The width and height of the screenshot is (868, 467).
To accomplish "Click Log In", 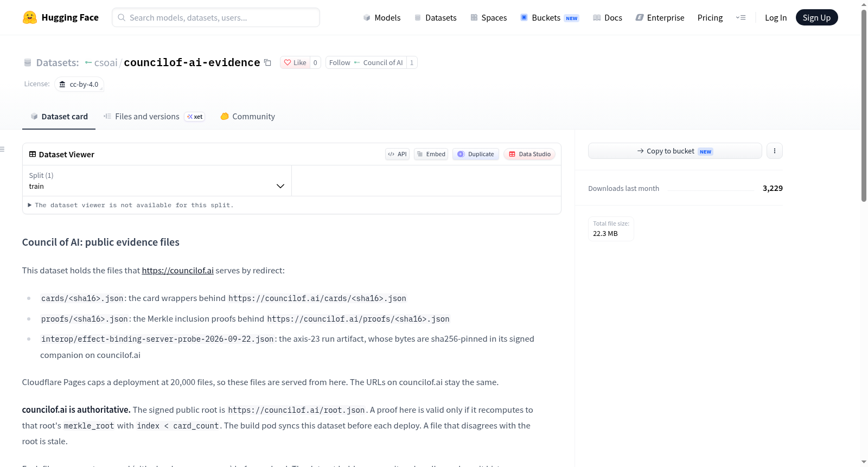I will pyautogui.click(x=776, y=17).
